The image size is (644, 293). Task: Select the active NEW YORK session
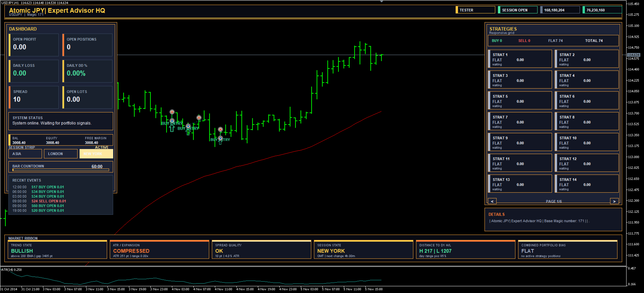[x=96, y=154]
